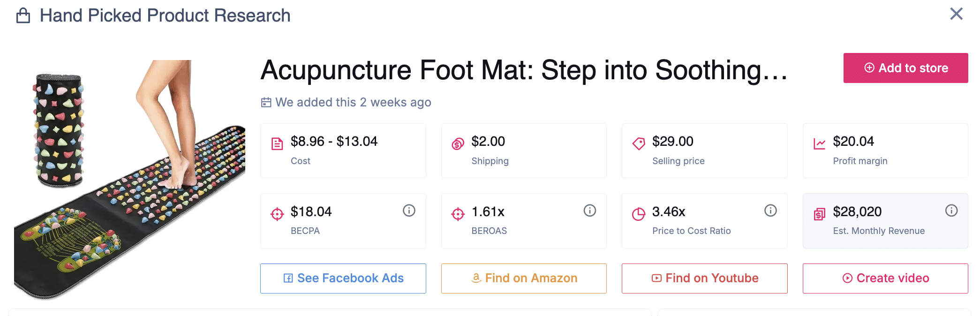980x316 pixels.
Task: Click the Cost document icon
Action: (x=277, y=143)
